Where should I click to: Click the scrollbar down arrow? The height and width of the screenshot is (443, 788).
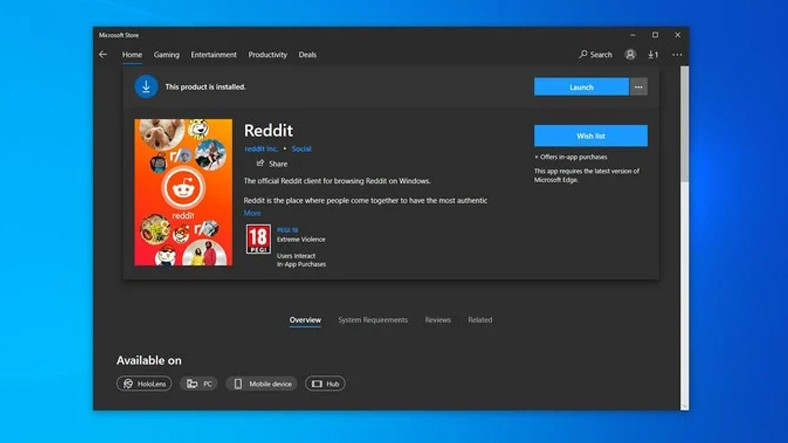click(684, 406)
